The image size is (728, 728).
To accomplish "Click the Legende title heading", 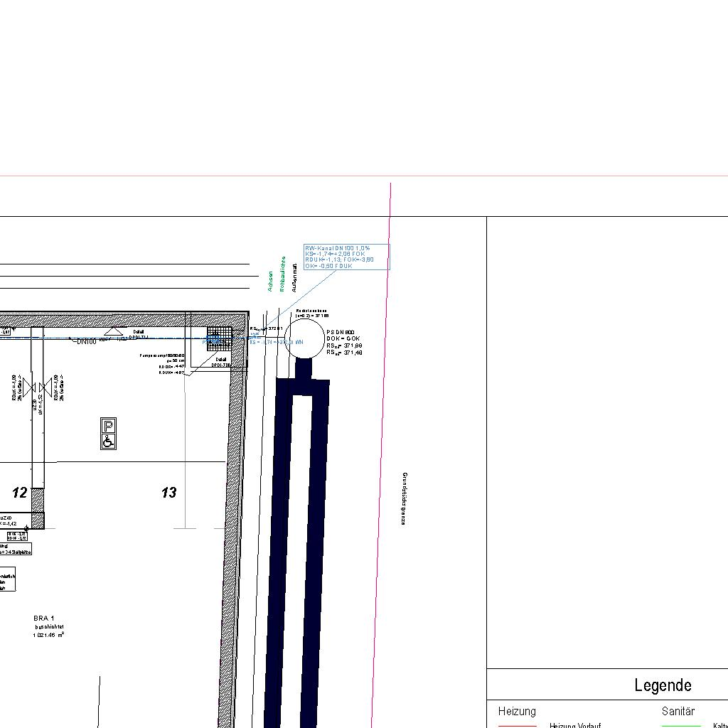I will (663, 686).
